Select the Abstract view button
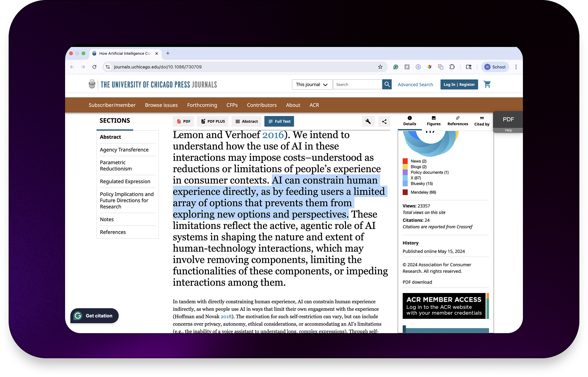Screen dimensions: 588x377 (246, 121)
